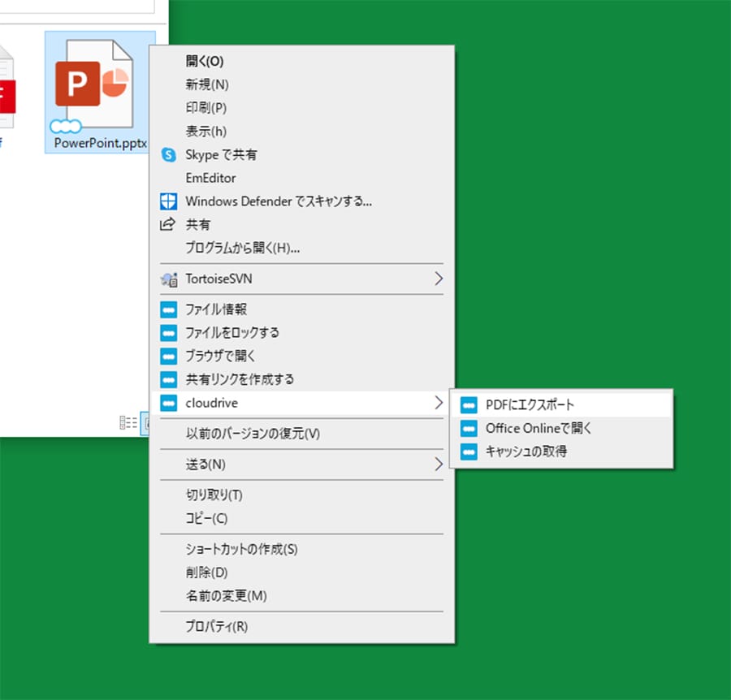The width and height of the screenshot is (731, 700).
Task: Choose Office Onlineで開く in the submenu
Action: [561, 428]
